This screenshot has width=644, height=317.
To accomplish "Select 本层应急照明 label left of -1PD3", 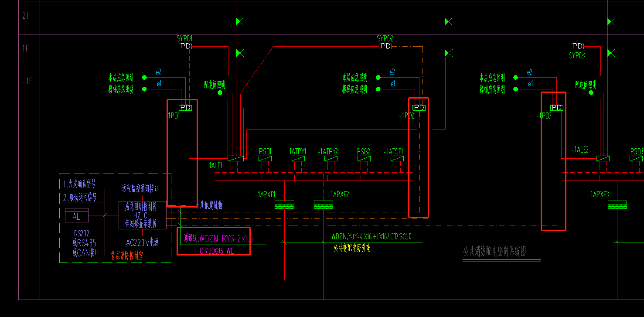I will pyautogui.click(x=492, y=78).
